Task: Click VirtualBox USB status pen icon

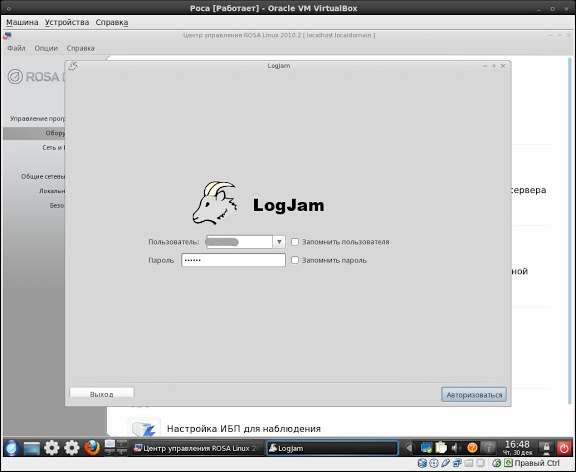Action: coord(445,463)
